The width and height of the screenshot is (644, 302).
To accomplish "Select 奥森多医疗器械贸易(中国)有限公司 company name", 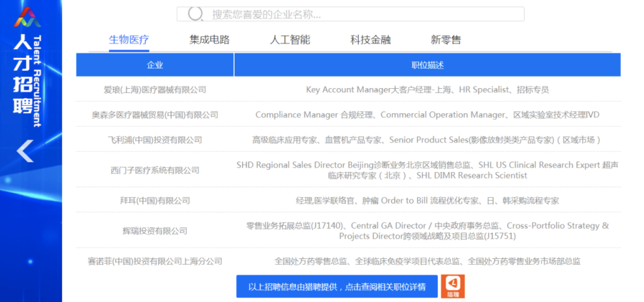I will [x=155, y=115].
